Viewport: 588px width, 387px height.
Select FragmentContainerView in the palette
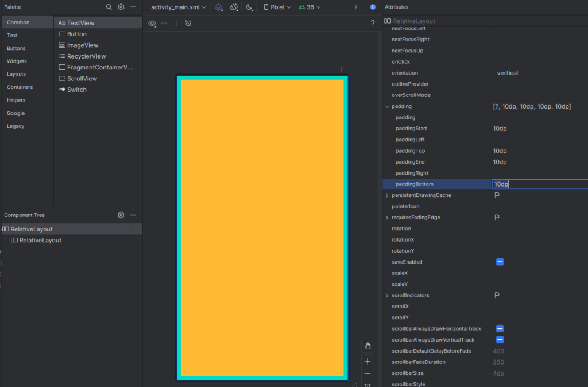pyautogui.click(x=98, y=68)
